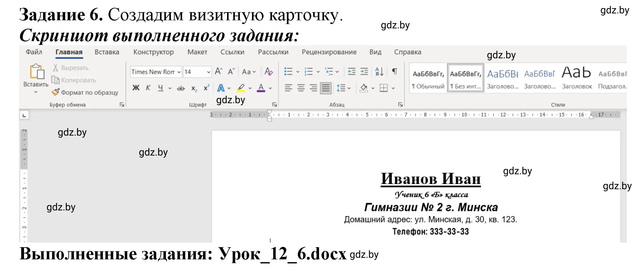Viewport: 644px width, 274px height.
Task: Click the tab stop selector at ruler corner
Action: coord(24,115)
